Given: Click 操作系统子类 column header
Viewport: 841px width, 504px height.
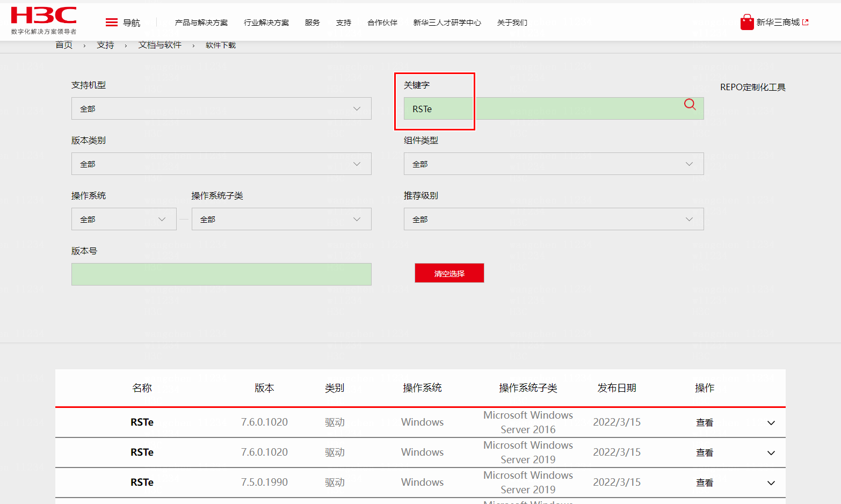Looking at the screenshot, I should 528,388.
